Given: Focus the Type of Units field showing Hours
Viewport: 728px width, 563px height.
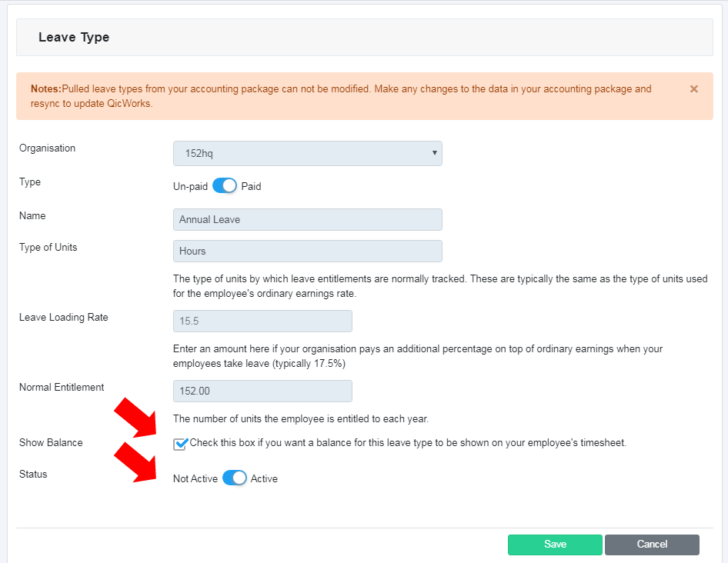Looking at the screenshot, I should (x=307, y=251).
